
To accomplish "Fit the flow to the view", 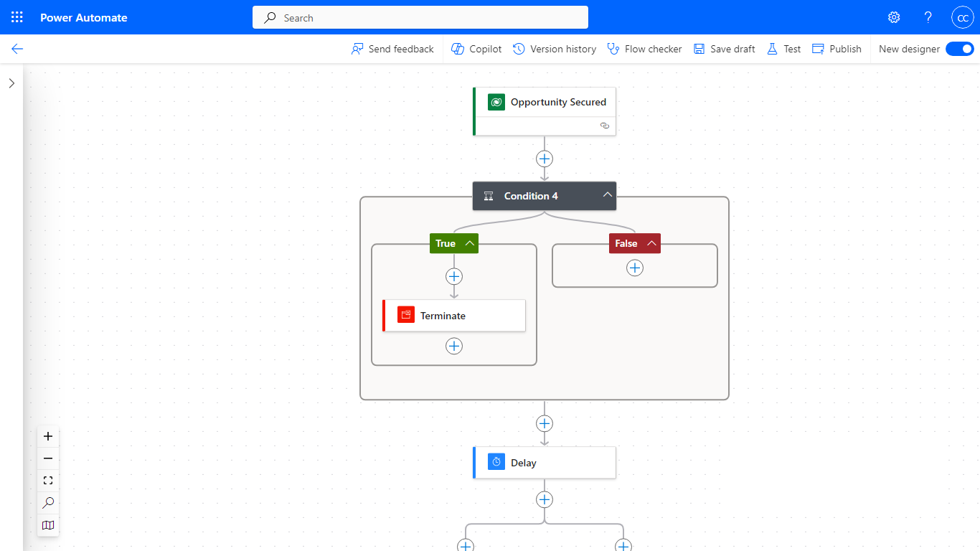I will tap(48, 481).
